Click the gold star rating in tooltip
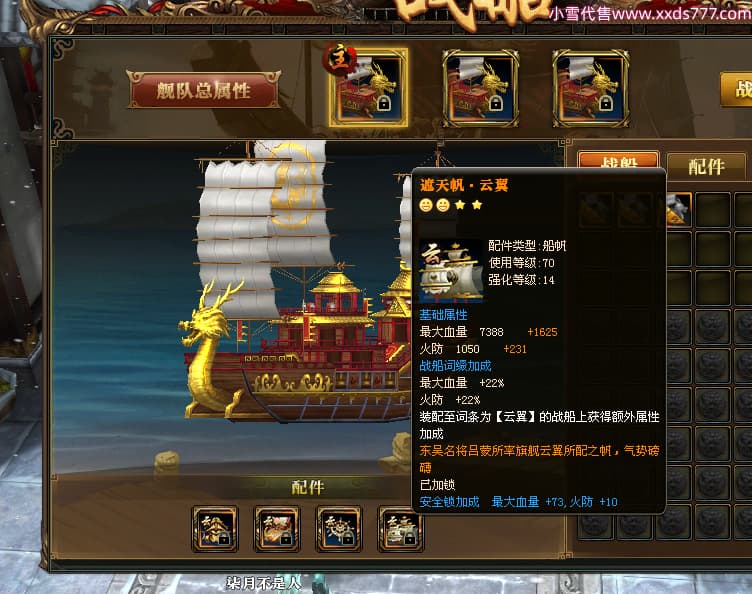 (x=469, y=205)
